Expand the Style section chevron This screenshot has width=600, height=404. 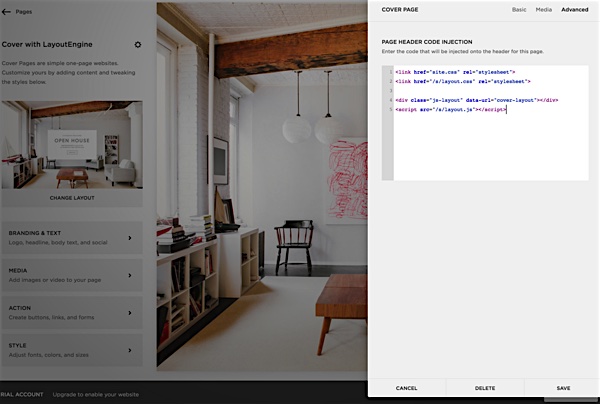point(130,350)
